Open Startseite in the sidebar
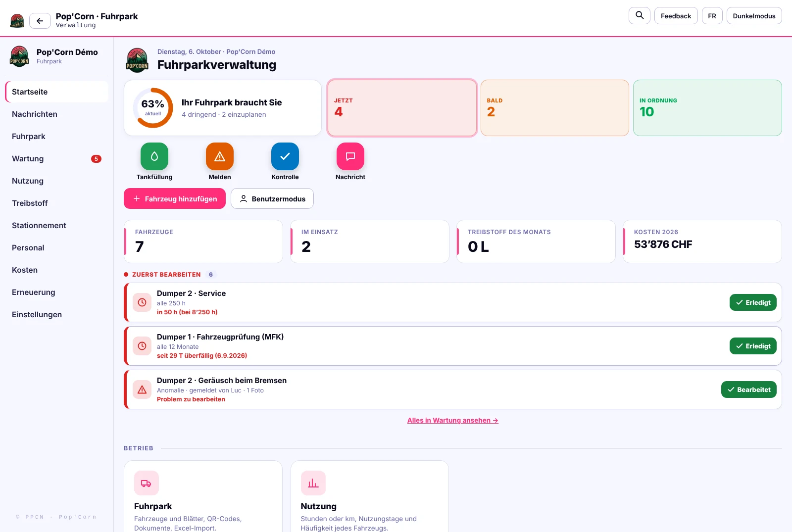This screenshot has width=792, height=532. (56, 92)
